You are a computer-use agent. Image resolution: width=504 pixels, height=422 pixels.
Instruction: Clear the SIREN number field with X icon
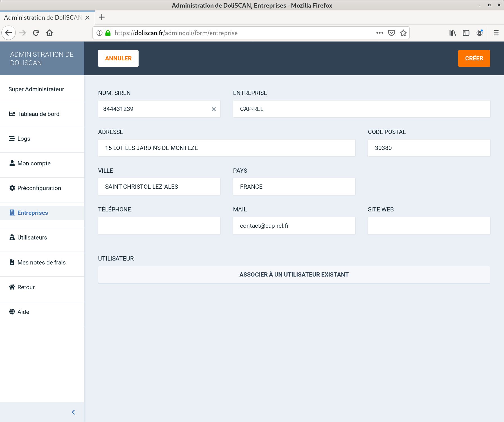coord(214,109)
